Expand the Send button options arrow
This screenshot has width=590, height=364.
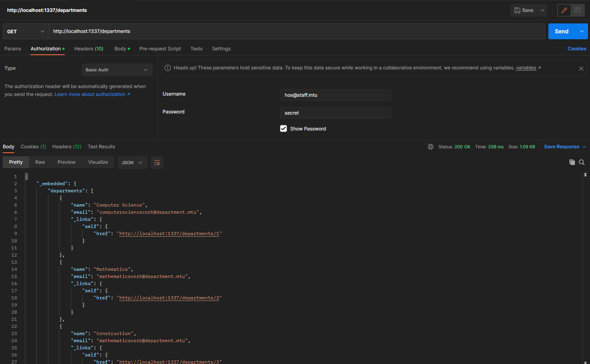click(x=582, y=31)
